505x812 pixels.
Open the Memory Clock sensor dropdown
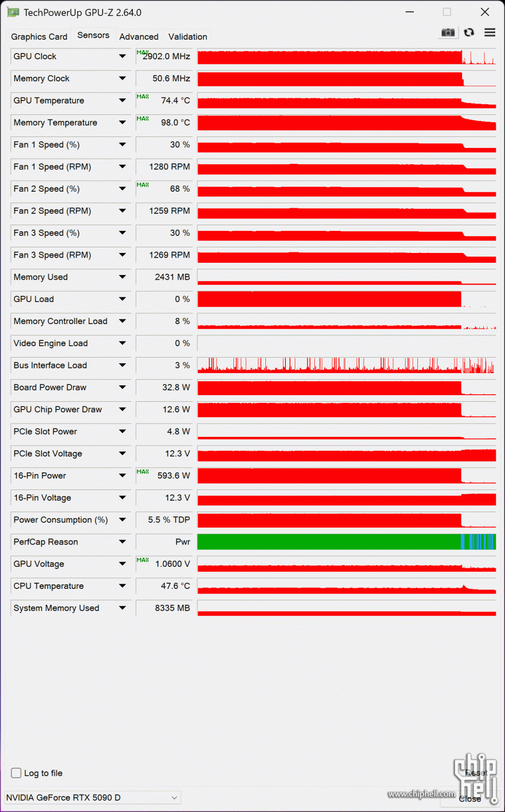click(122, 78)
